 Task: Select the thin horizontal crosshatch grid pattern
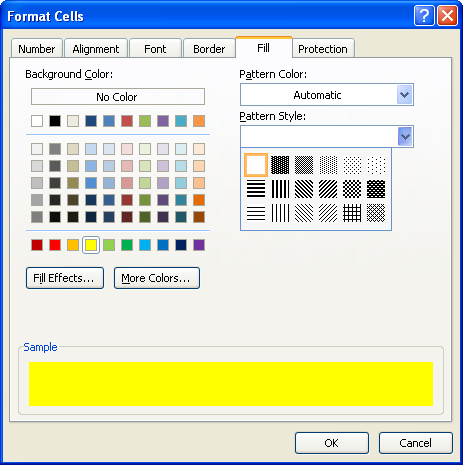[x=352, y=213]
